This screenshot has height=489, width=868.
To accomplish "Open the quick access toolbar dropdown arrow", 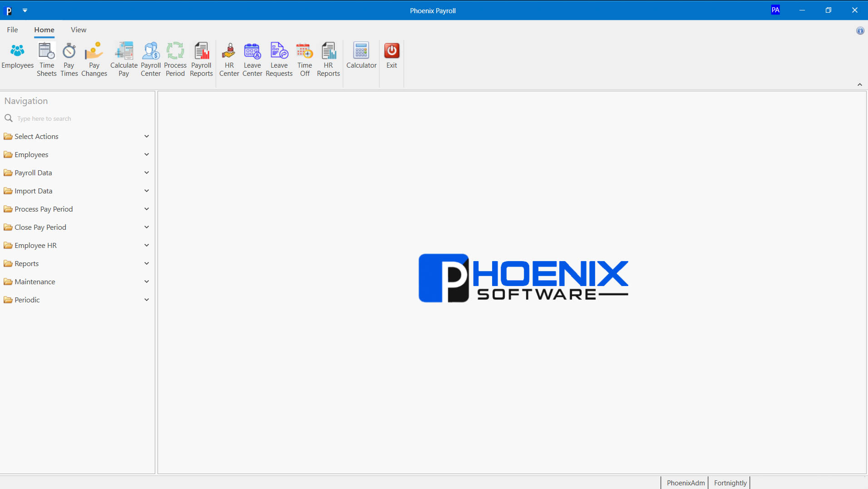I will [25, 10].
